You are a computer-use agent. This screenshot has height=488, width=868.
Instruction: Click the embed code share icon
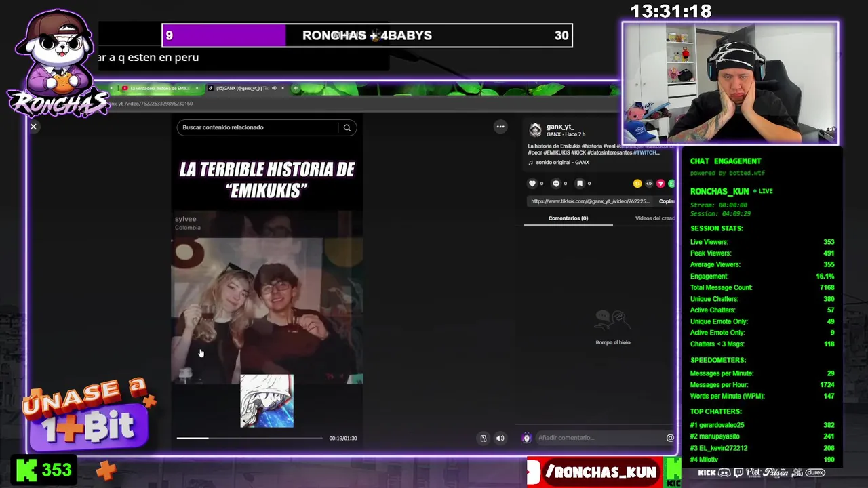pyautogui.click(x=649, y=184)
